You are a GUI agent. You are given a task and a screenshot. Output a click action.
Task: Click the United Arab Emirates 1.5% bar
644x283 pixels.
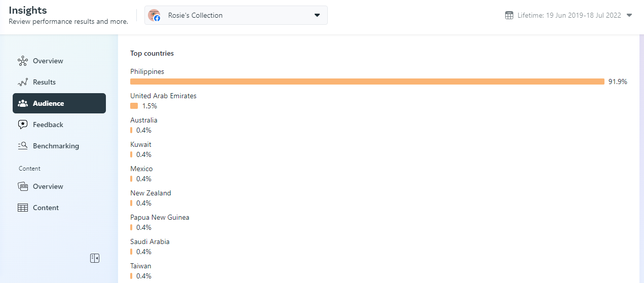pyautogui.click(x=134, y=106)
